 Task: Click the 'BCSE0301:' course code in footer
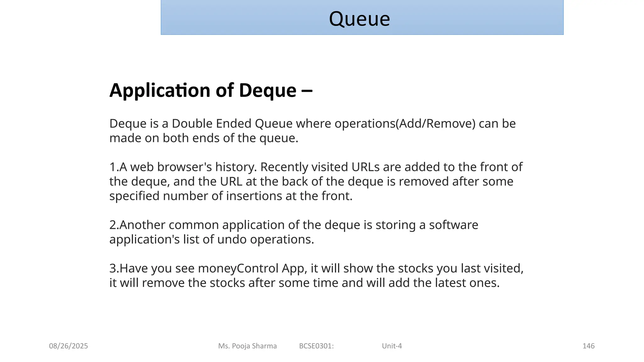tap(316, 346)
